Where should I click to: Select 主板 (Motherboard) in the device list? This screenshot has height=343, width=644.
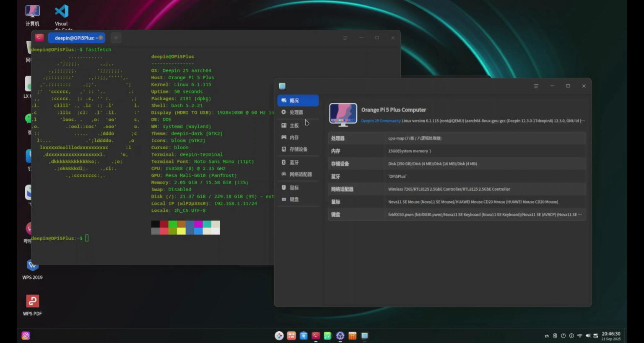294,126
